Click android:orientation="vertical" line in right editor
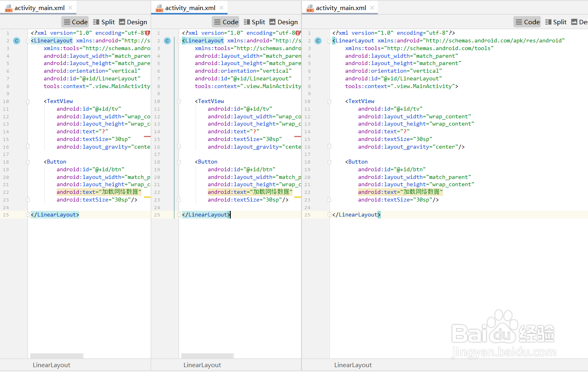Image resolution: width=588 pixels, height=372 pixels. (x=394, y=71)
